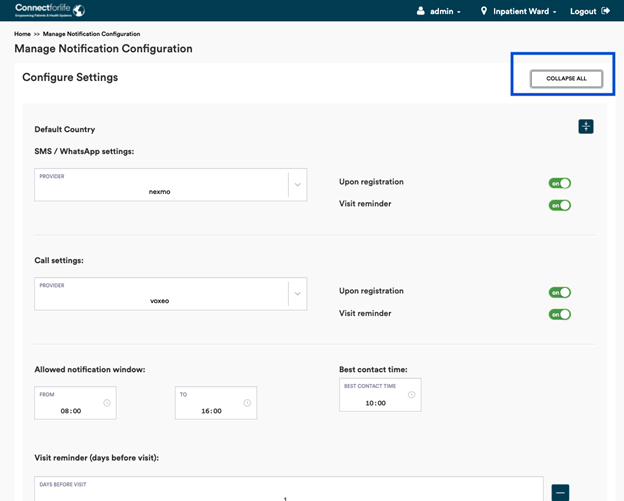Viewport: 624px width, 501px height.
Task: Expand the Call provider voxeo dropdown
Action: pyautogui.click(x=296, y=294)
